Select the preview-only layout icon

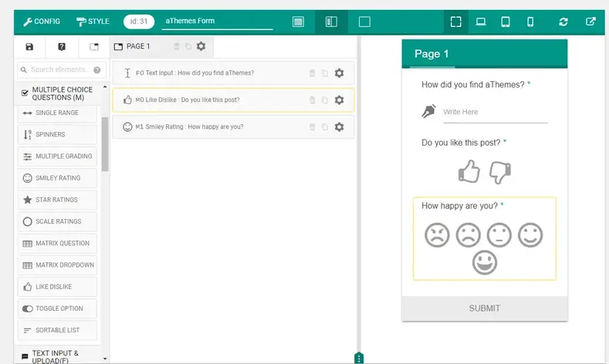364,22
